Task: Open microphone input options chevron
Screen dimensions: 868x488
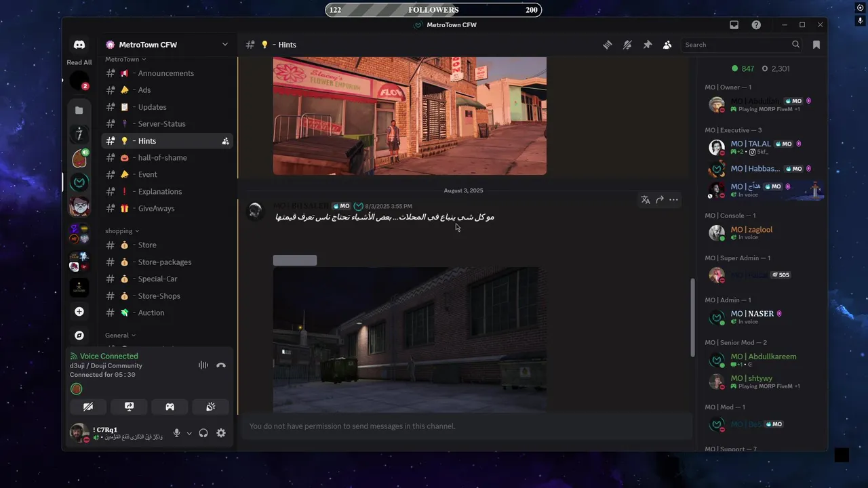Action: pyautogui.click(x=189, y=433)
